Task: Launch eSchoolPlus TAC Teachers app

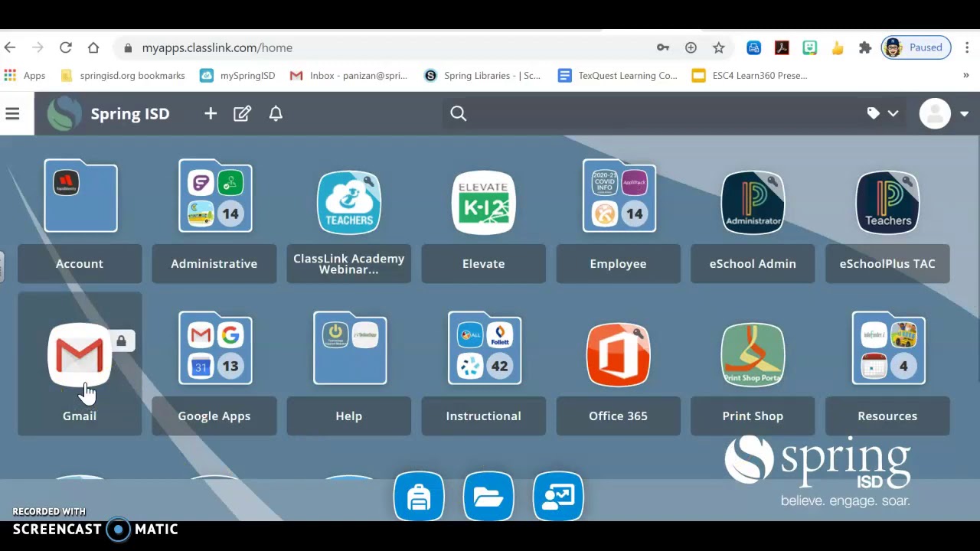Action: click(887, 203)
